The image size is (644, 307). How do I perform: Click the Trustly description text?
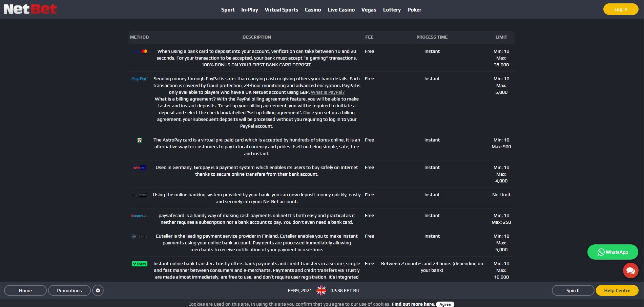(x=257, y=270)
